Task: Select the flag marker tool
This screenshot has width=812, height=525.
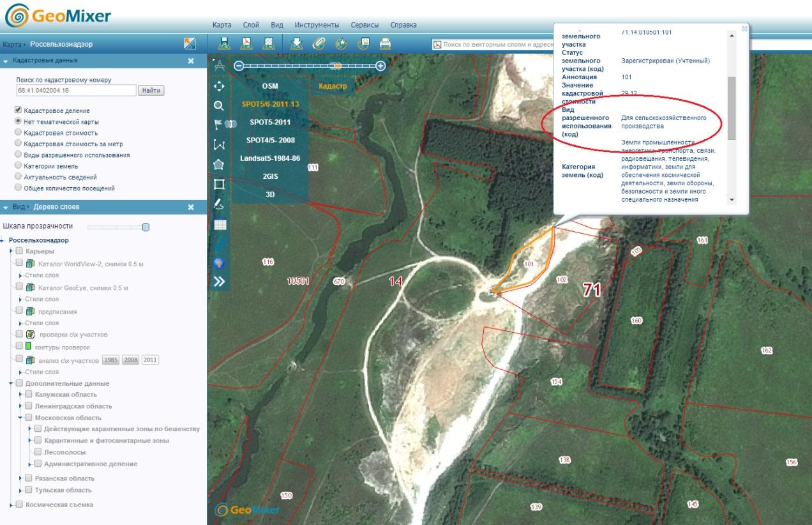Action: pos(219,125)
